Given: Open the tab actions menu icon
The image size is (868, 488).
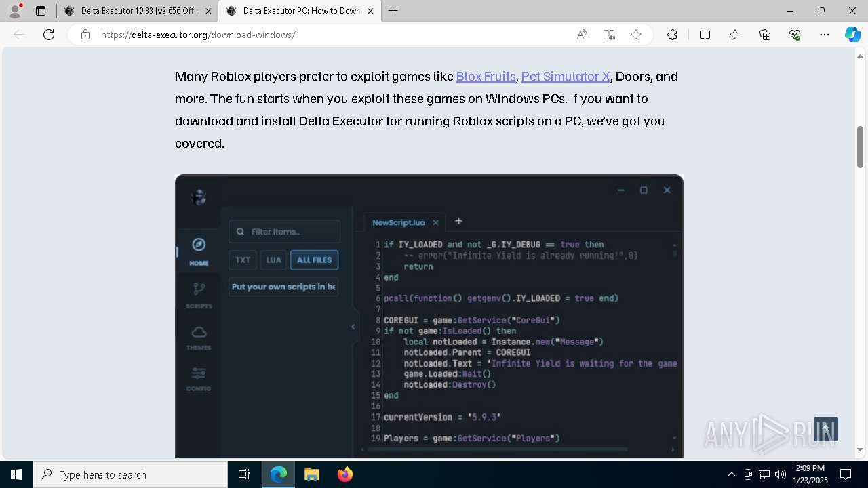Looking at the screenshot, I should 41,11.
